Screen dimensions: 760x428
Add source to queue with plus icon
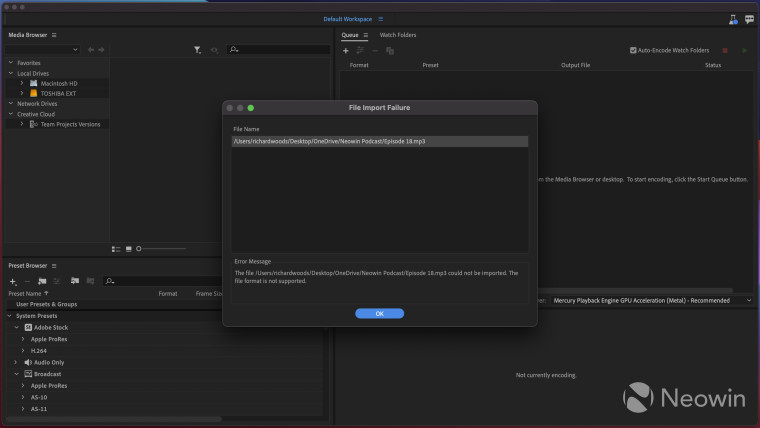click(346, 50)
